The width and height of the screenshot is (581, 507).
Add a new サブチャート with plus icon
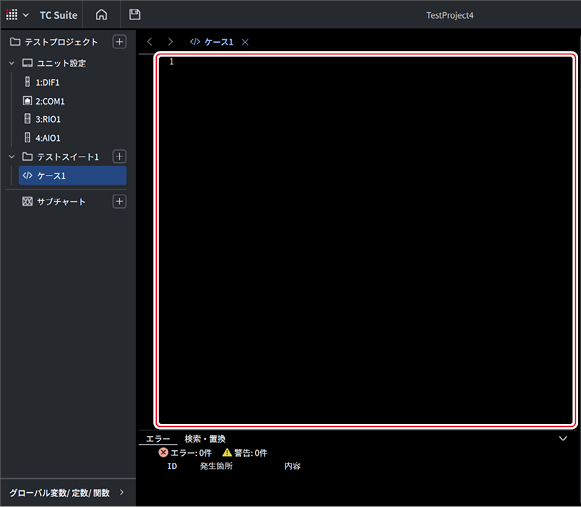119,202
